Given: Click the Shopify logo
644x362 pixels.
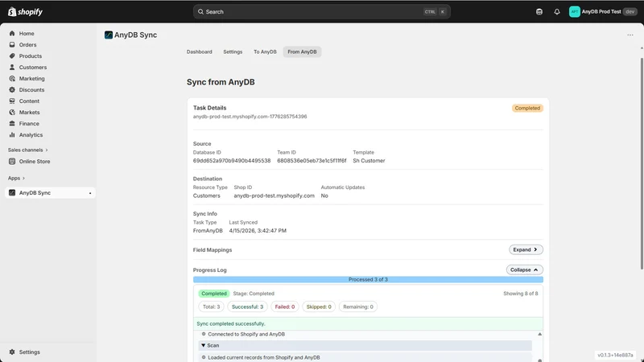Looking at the screenshot, I should click(x=25, y=11).
